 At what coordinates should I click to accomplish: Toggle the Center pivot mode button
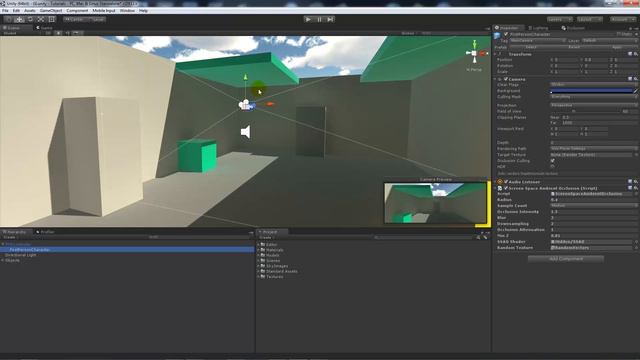point(76,19)
